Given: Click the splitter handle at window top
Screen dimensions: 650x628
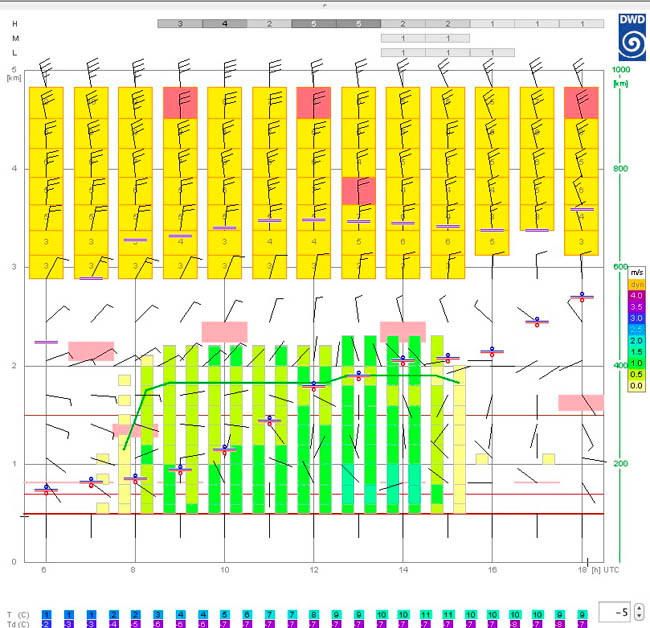Looking at the screenshot, I should click(325, 5).
